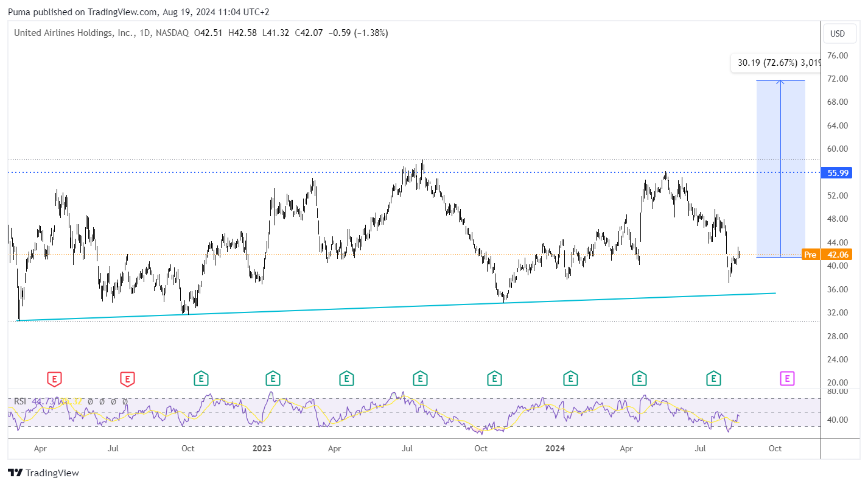Click the 32.00 price axis label
This screenshot has width=868, height=486.
tap(838, 312)
